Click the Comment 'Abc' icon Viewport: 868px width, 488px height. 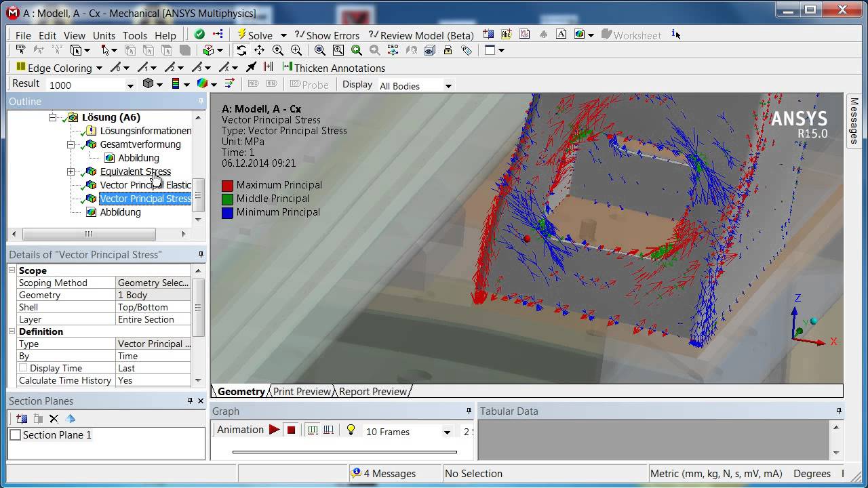(x=507, y=35)
